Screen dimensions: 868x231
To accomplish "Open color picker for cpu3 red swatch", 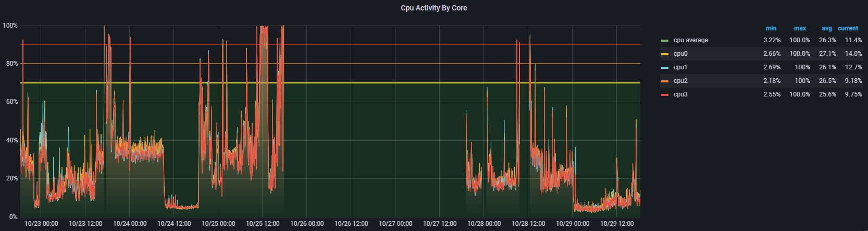I will (665, 94).
